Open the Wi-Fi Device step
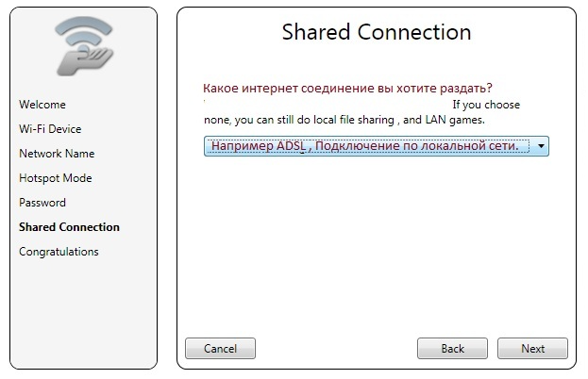Viewport: 588px width, 379px height. 50,129
